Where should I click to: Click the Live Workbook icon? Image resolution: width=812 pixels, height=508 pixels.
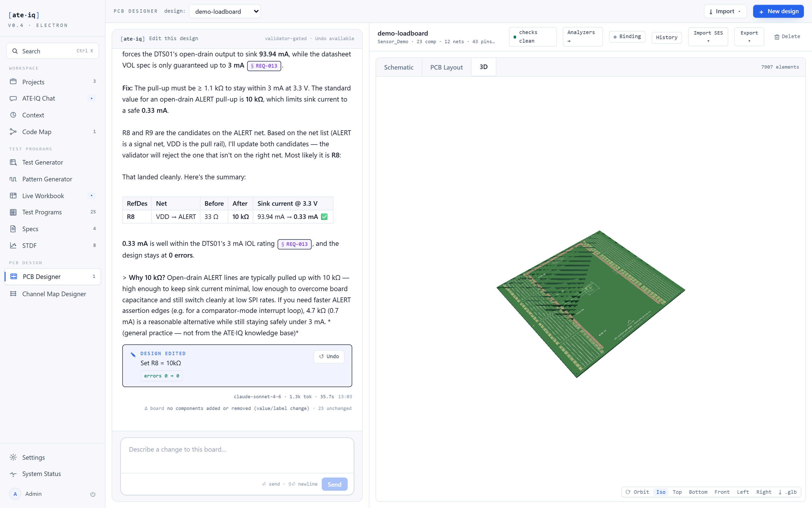point(13,196)
